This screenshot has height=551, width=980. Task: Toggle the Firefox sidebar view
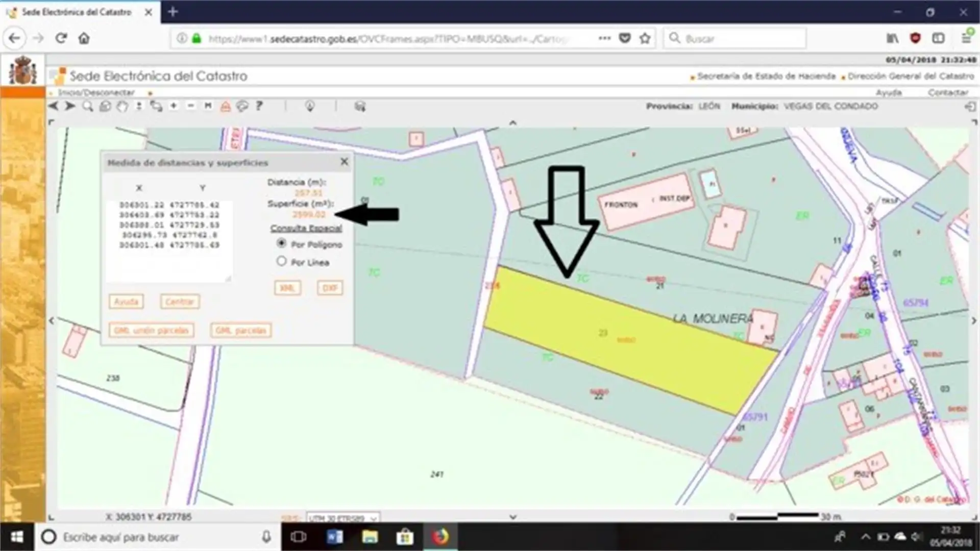938,38
